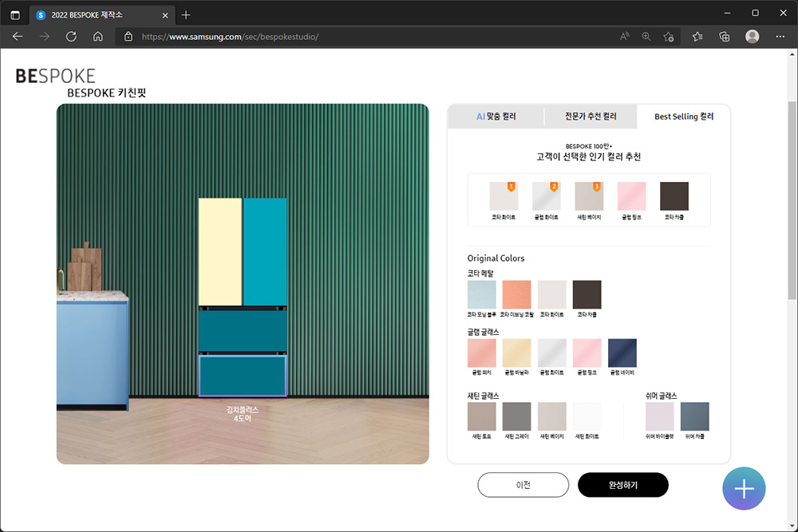Pick the rank 2 best-selling 글램 화이트 swatch
Viewport: 798px width, 532px height.
point(546,196)
